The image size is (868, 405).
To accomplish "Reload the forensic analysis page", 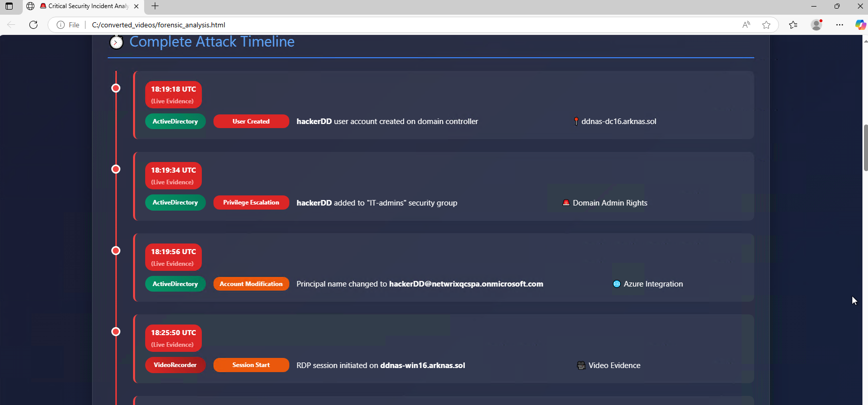I will (33, 25).
